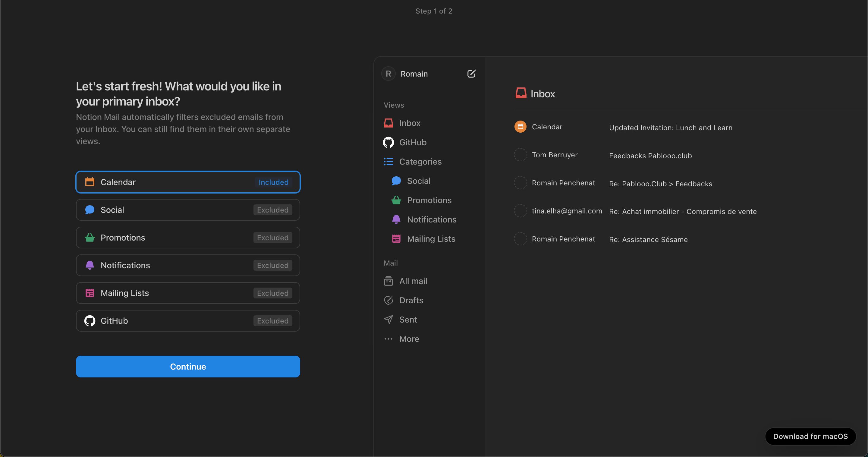Click the Categories list icon in sidebar
This screenshot has width=868, height=457.
[x=388, y=162]
